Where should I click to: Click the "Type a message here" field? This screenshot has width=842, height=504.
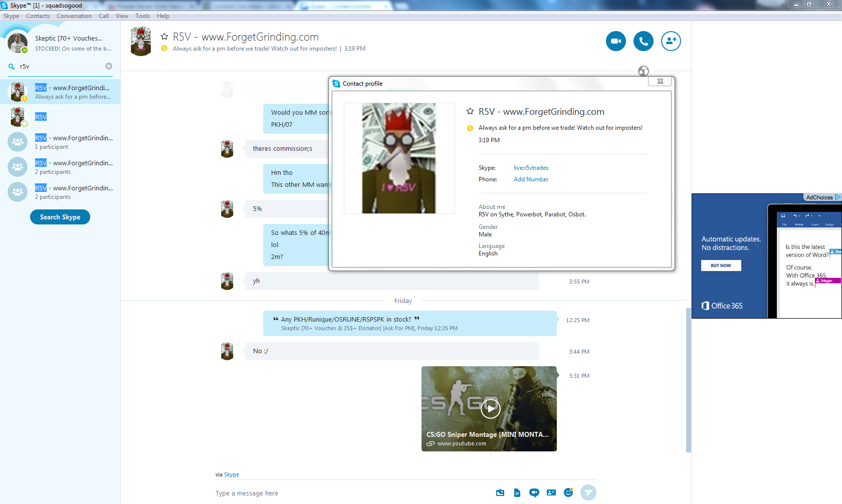(x=351, y=493)
